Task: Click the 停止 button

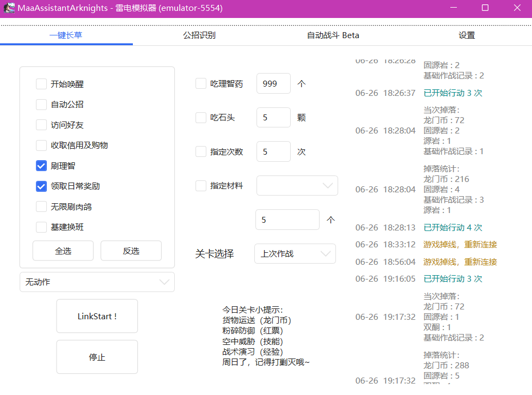Action: [x=97, y=357]
